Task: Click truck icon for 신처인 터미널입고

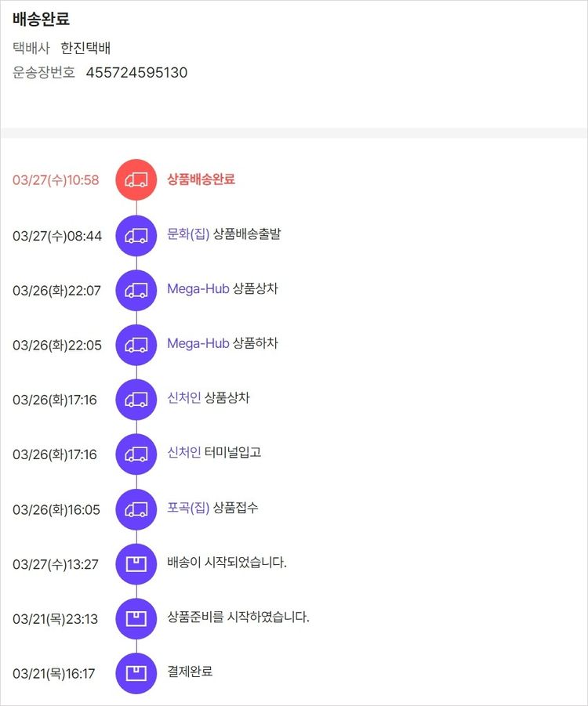Action: (x=136, y=454)
